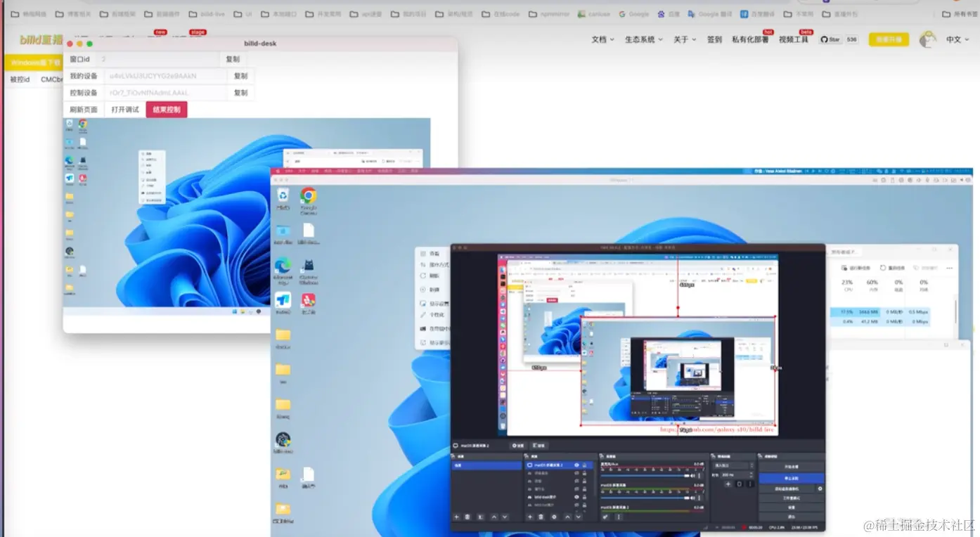Open the OBS scene transition type dropdown
980x537 pixels.
[x=733, y=465]
